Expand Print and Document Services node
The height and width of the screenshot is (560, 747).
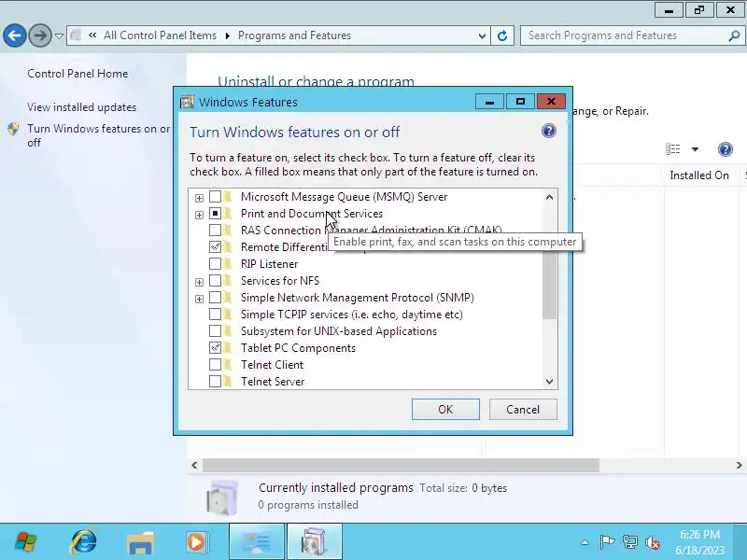[199, 215]
